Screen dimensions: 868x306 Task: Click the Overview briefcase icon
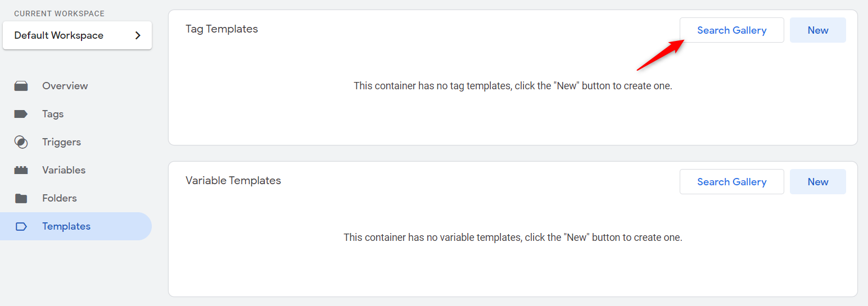[21, 86]
